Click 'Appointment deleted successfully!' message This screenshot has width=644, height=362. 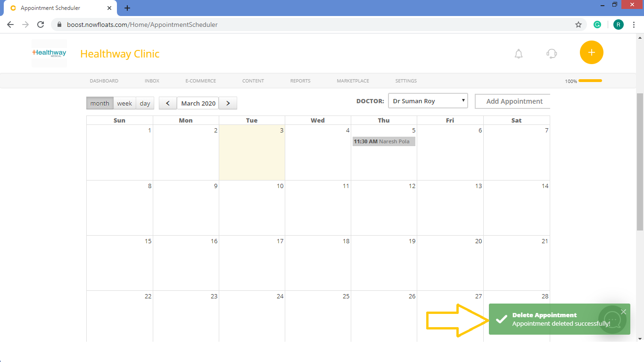tap(561, 324)
